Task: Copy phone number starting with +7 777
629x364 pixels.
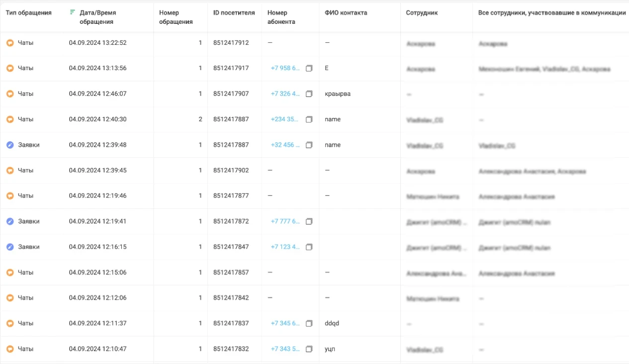Action: point(309,221)
